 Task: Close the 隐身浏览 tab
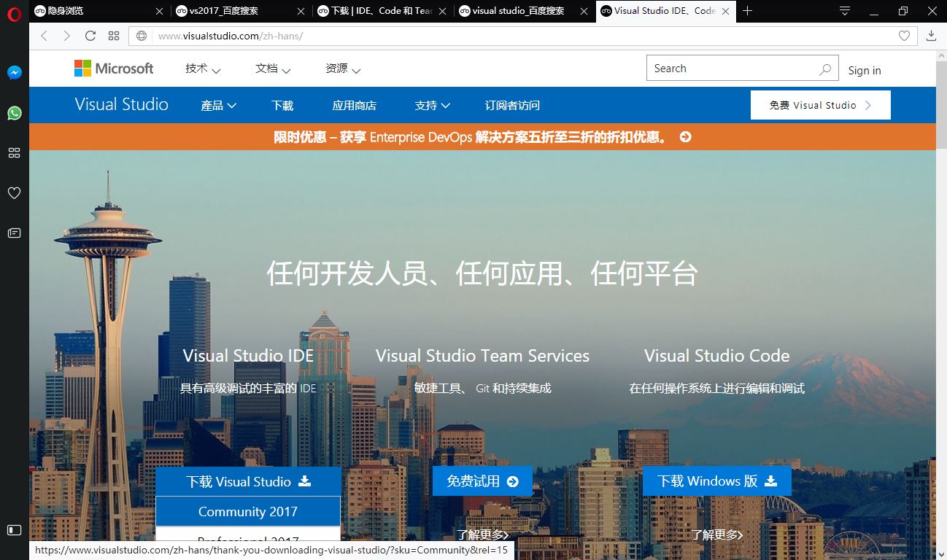[x=161, y=11]
